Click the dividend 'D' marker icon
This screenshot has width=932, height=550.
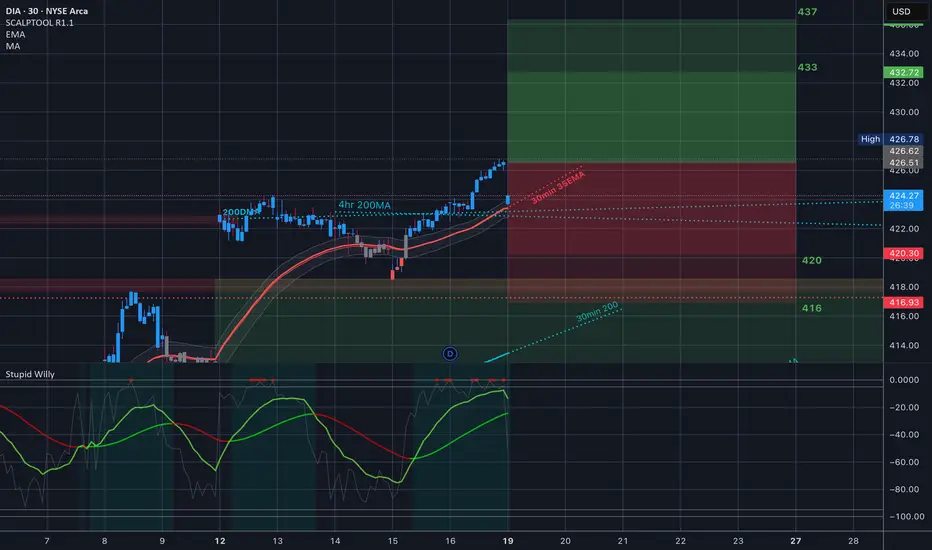pos(450,354)
